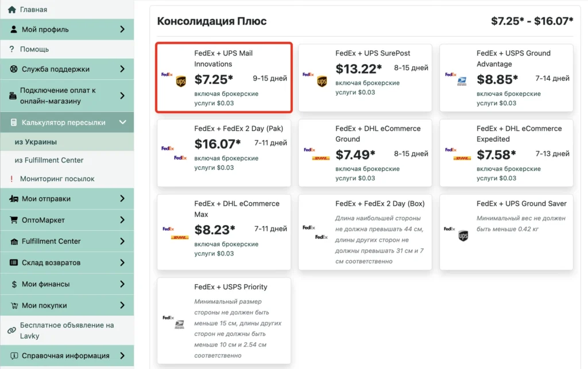Click the FedEx + USPS Priority title
This screenshot has width=588, height=369.
(x=231, y=287)
